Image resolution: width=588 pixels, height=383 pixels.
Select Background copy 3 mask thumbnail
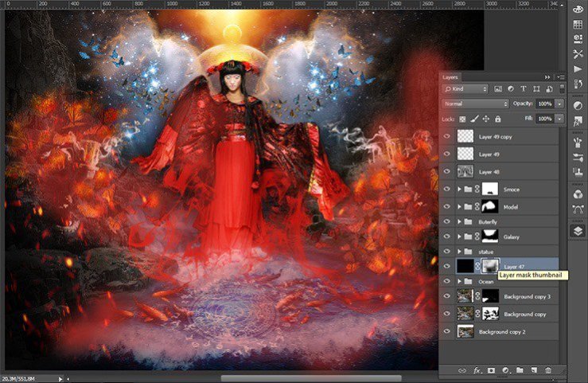pos(490,296)
